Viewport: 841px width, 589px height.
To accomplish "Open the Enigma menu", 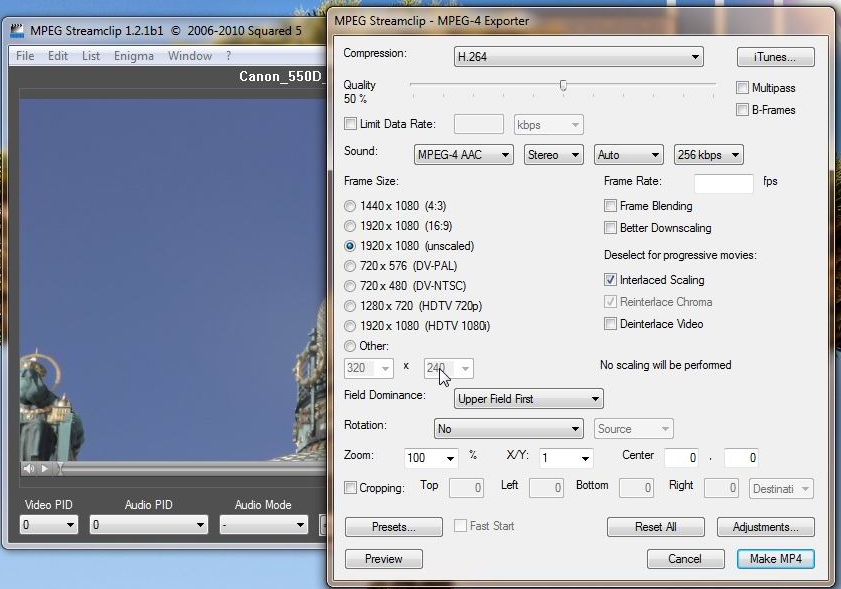I will [x=134, y=56].
